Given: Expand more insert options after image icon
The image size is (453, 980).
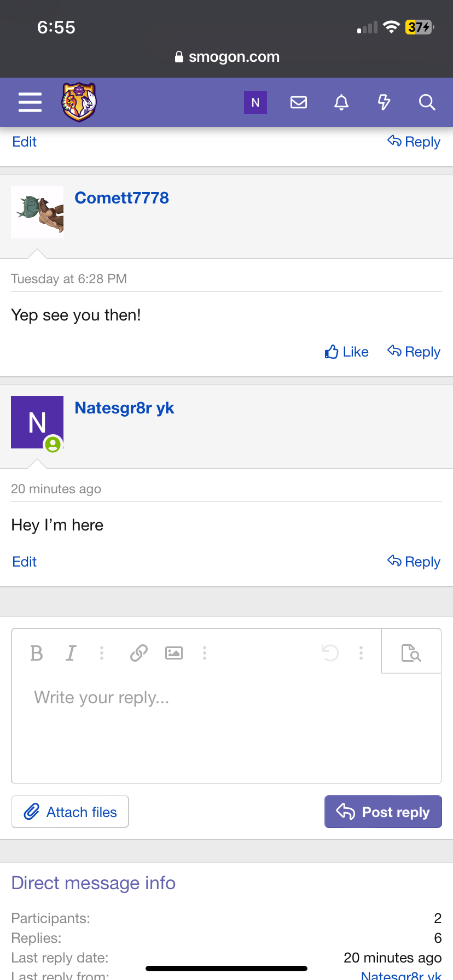Looking at the screenshot, I should click(205, 653).
